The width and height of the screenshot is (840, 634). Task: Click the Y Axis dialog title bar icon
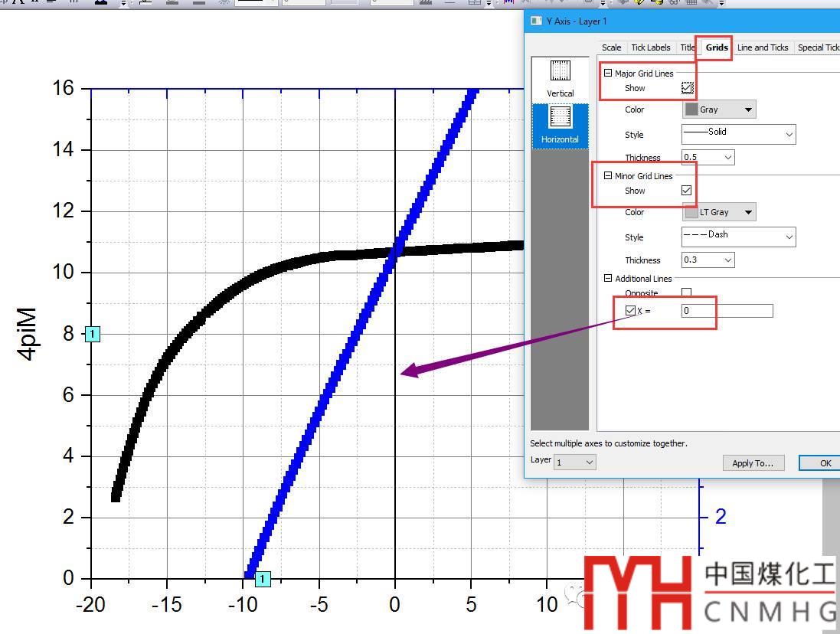[537, 21]
